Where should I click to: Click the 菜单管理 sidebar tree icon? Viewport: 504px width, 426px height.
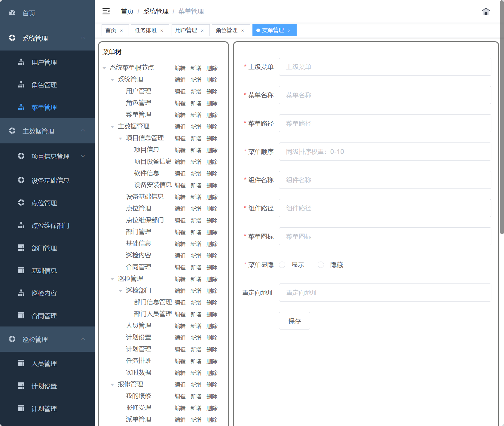click(x=21, y=107)
